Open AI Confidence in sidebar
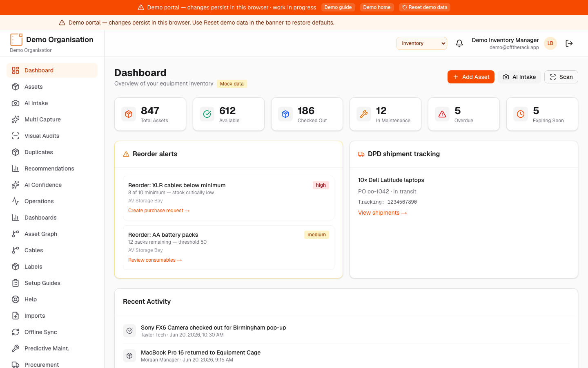The height and width of the screenshot is (368, 588). coord(52,185)
